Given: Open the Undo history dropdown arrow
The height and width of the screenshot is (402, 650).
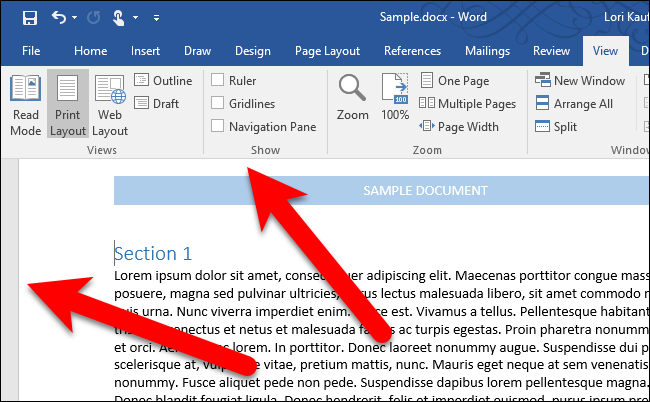Looking at the screenshot, I should click(x=75, y=17).
